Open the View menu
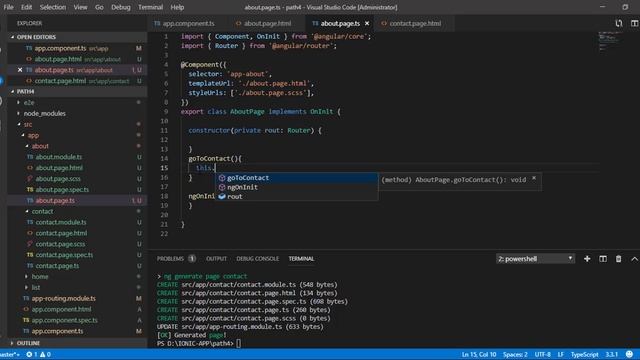This screenshot has width=640, height=360. click(80, 7)
